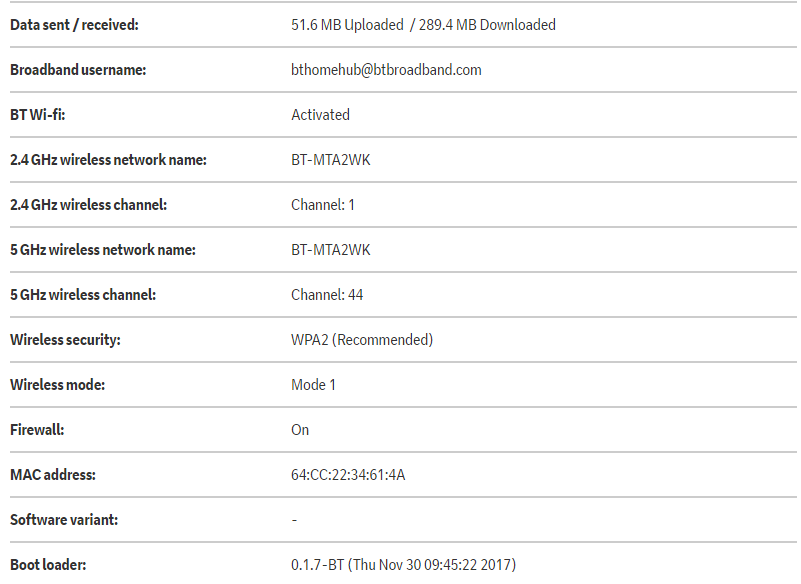Click the BT Wi-fi "Activated" status
Screen dimensions: 801x584
[320, 115]
